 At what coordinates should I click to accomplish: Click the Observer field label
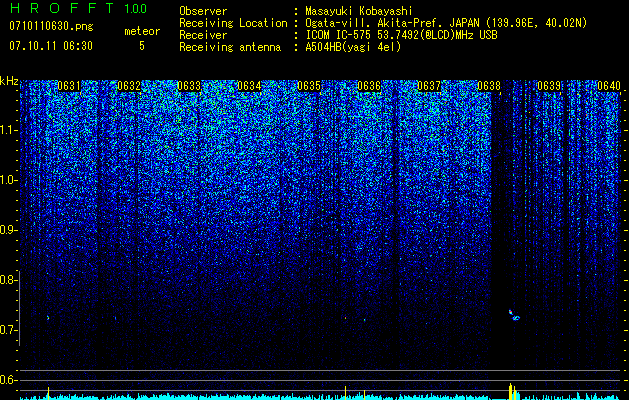(x=203, y=11)
